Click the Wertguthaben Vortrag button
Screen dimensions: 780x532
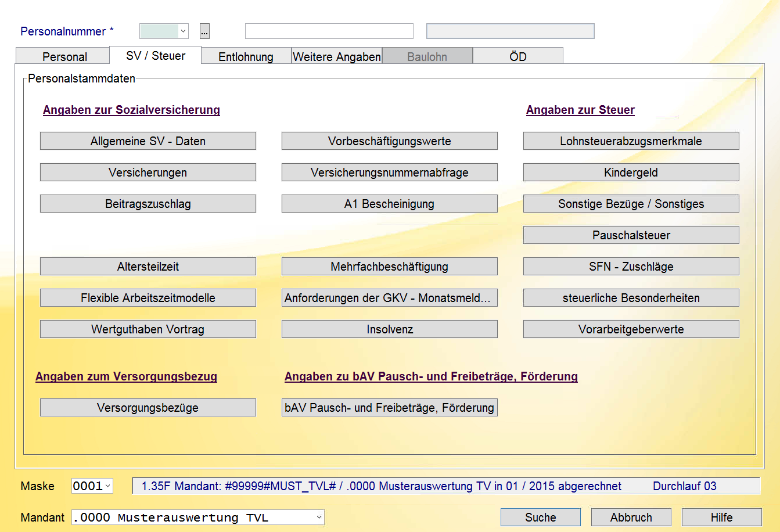pos(148,329)
